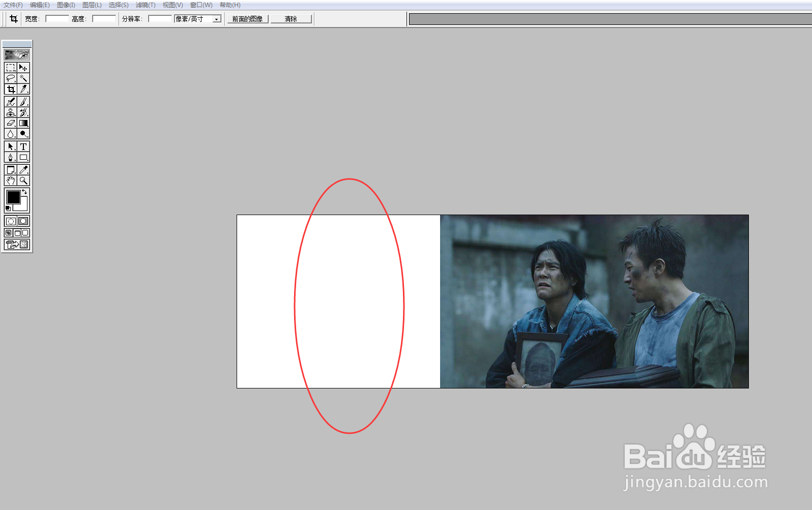Viewport: 812px width, 510px height.
Task: Select the Gradient tool
Action: pos(23,123)
